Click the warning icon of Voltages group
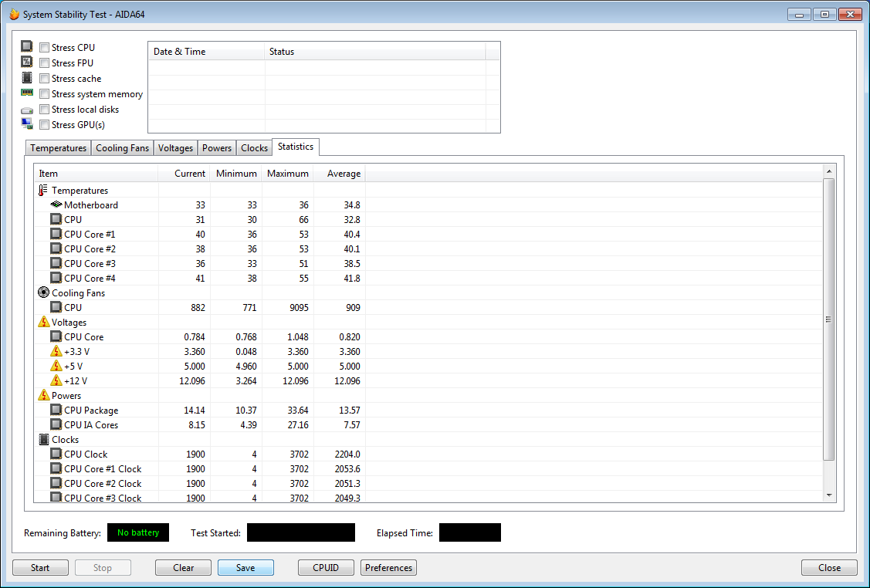The height and width of the screenshot is (588, 870). coord(44,322)
